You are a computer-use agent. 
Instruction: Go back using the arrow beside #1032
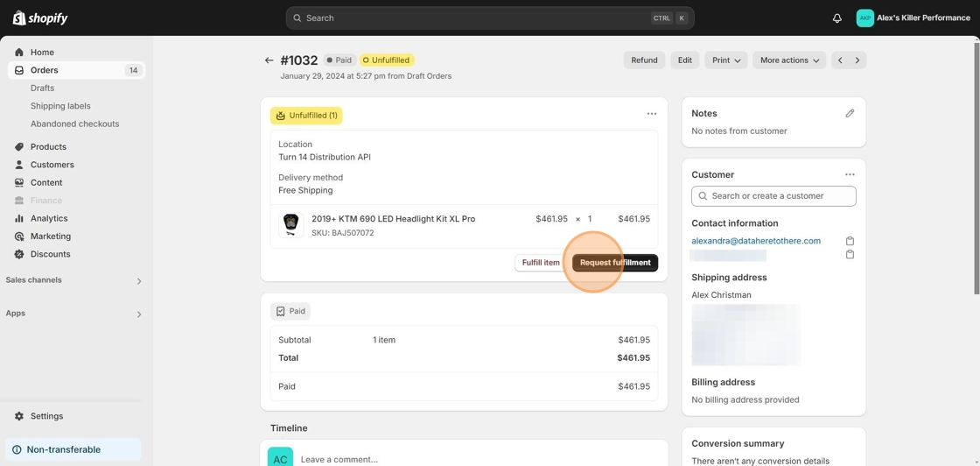pos(269,60)
